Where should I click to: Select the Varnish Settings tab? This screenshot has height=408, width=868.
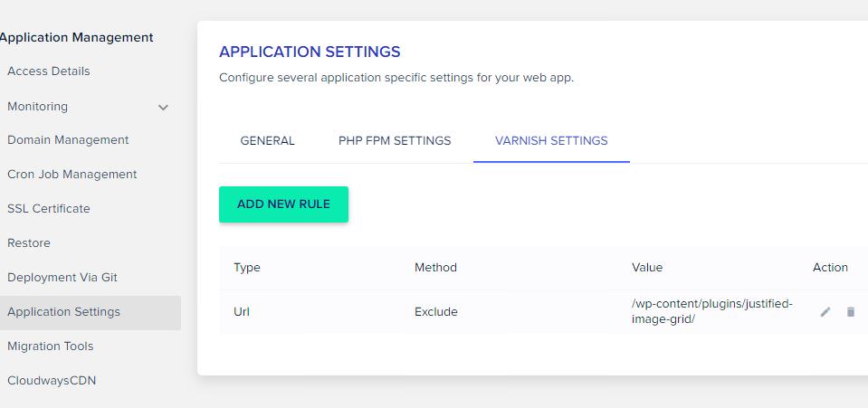pyautogui.click(x=551, y=140)
